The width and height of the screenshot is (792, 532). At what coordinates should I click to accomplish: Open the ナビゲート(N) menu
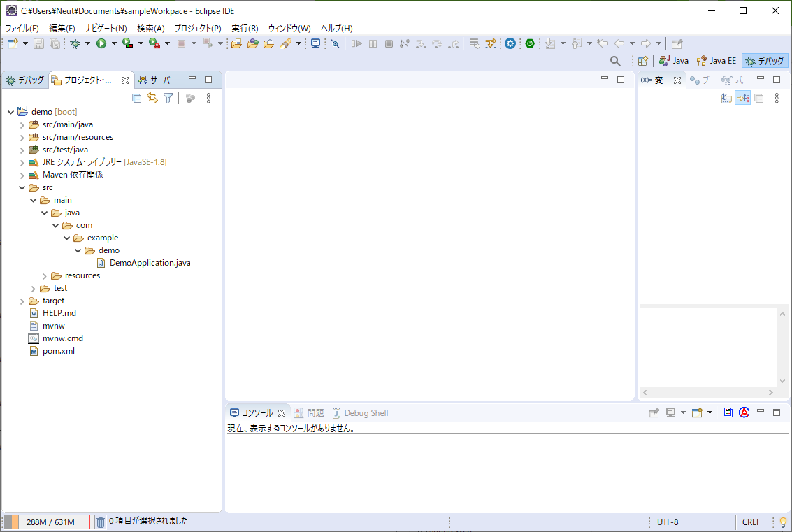point(106,28)
